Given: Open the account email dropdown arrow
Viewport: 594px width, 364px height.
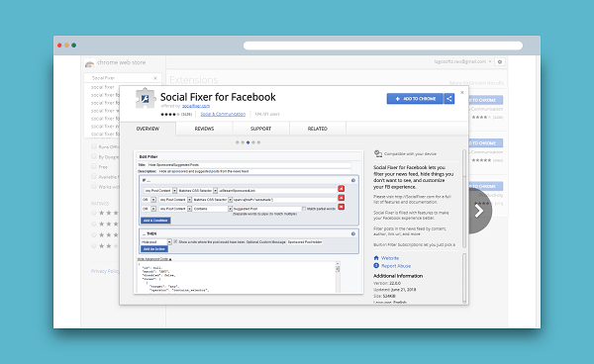Looking at the screenshot, I should [x=490, y=61].
